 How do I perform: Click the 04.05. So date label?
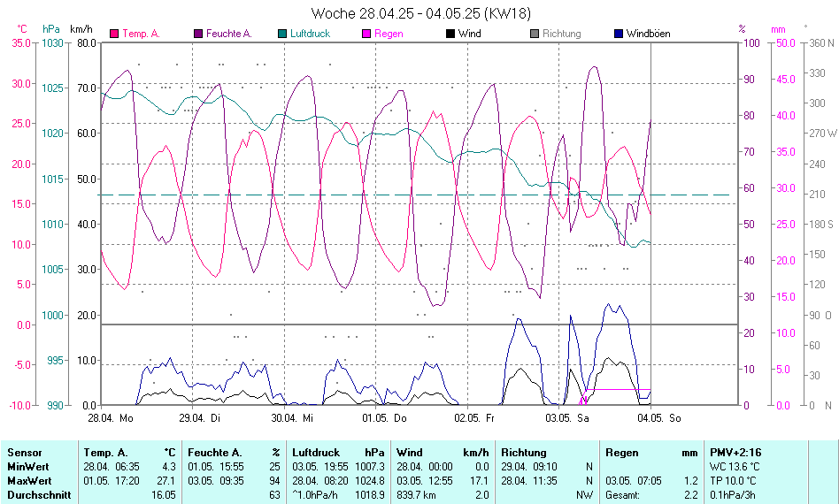click(659, 418)
